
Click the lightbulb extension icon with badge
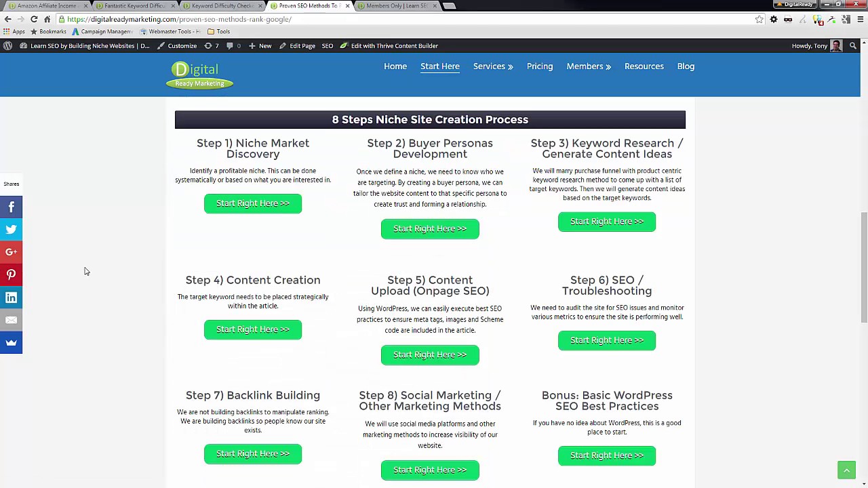[818, 19]
